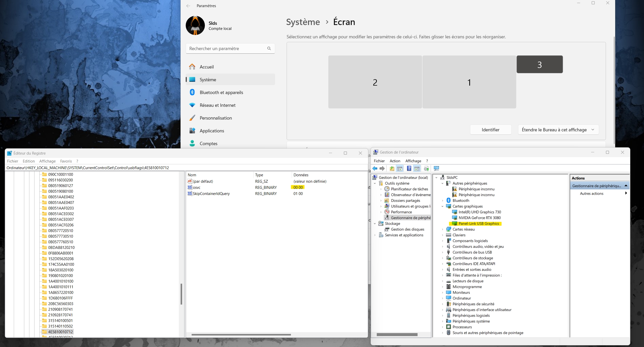The image size is (644, 347).
Task: Toggle the Show/Hide action pane toolbar button
Action: point(417,168)
